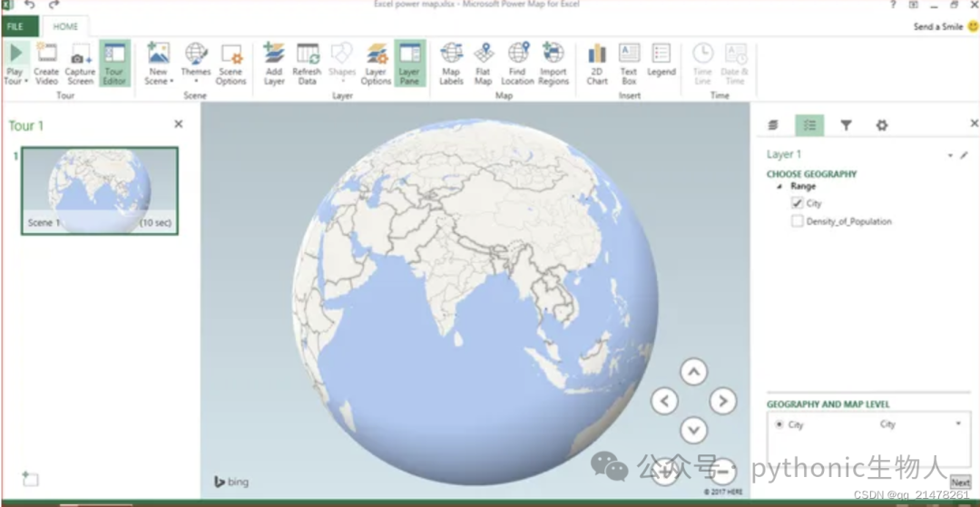Click the Next button
The height and width of the screenshot is (507, 980).
click(961, 482)
